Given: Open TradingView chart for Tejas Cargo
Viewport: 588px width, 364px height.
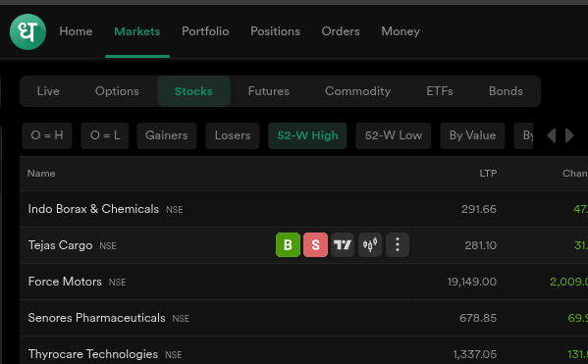Looking at the screenshot, I should [x=343, y=244].
